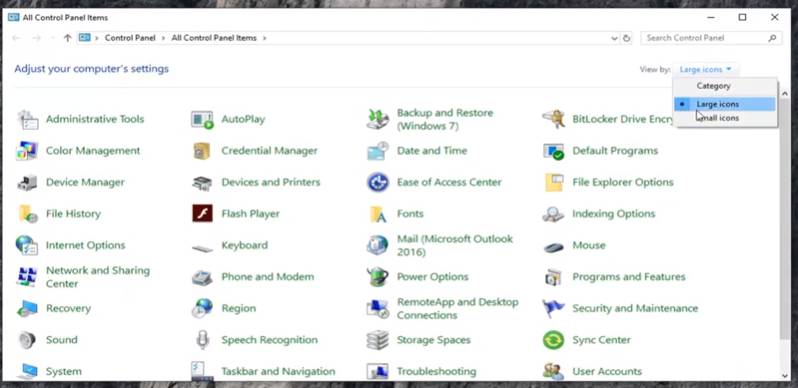Open Region globe-clock icon

coord(202,309)
